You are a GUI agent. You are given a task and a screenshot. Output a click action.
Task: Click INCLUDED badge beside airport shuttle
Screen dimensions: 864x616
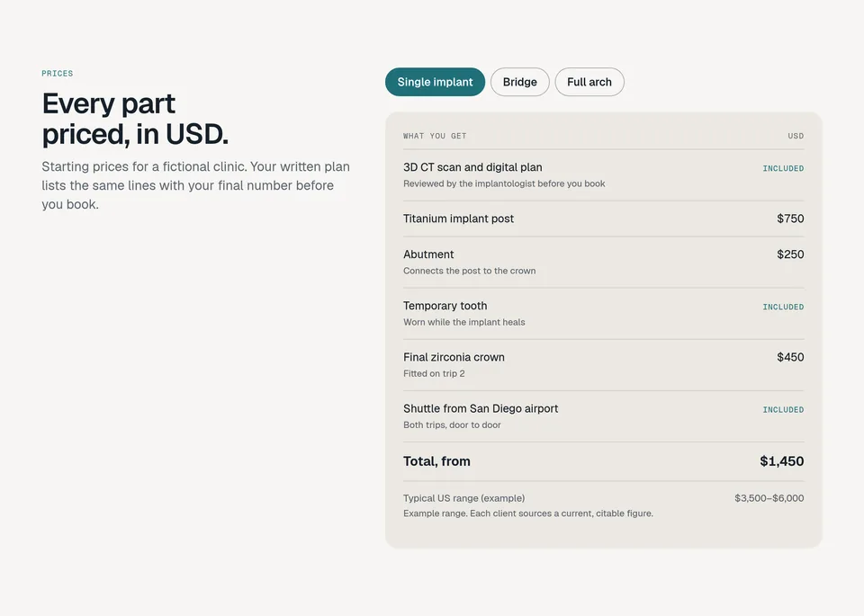[x=783, y=409]
